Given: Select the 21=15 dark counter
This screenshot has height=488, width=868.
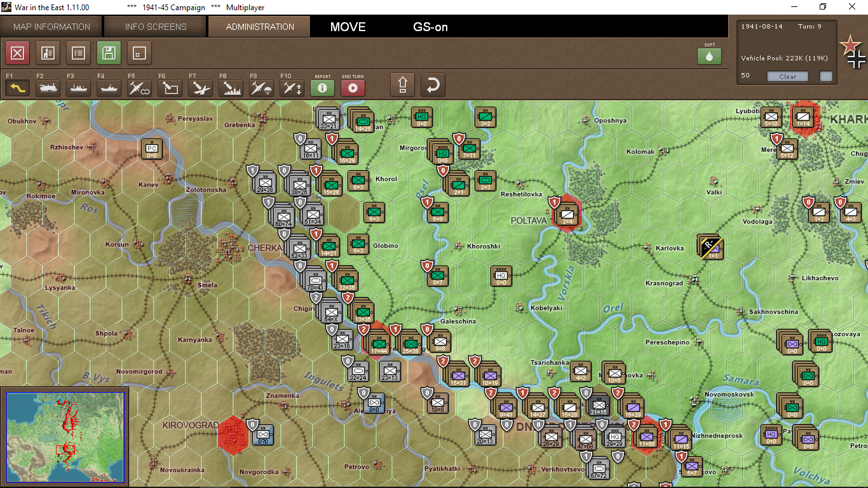Looking at the screenshot, I should (599, 405).
